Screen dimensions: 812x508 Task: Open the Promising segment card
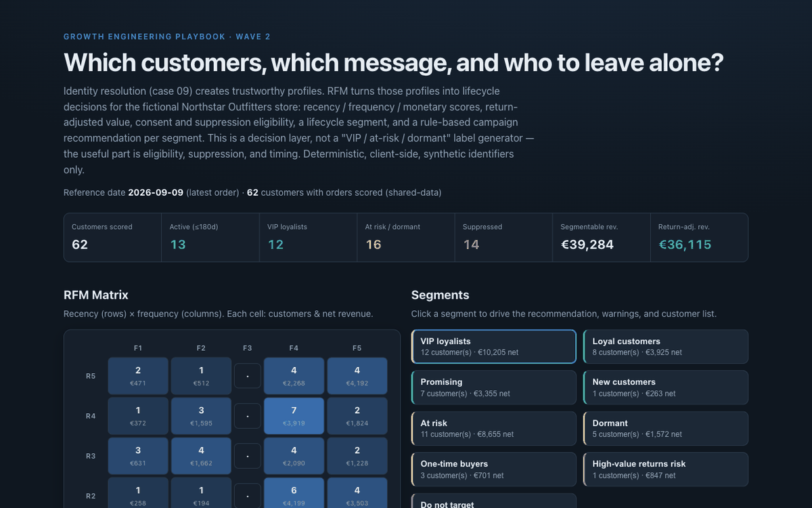pyautogui.click(x=494, y=387)
